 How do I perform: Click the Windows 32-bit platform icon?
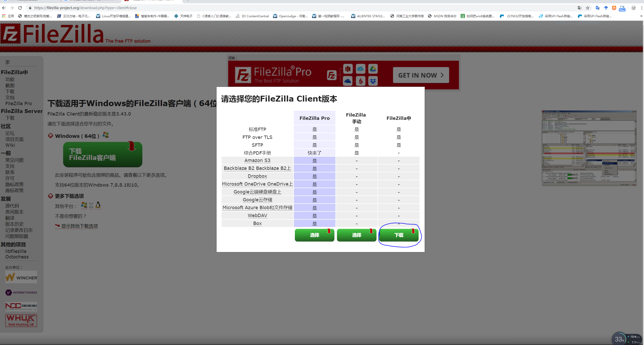[84, 205]
